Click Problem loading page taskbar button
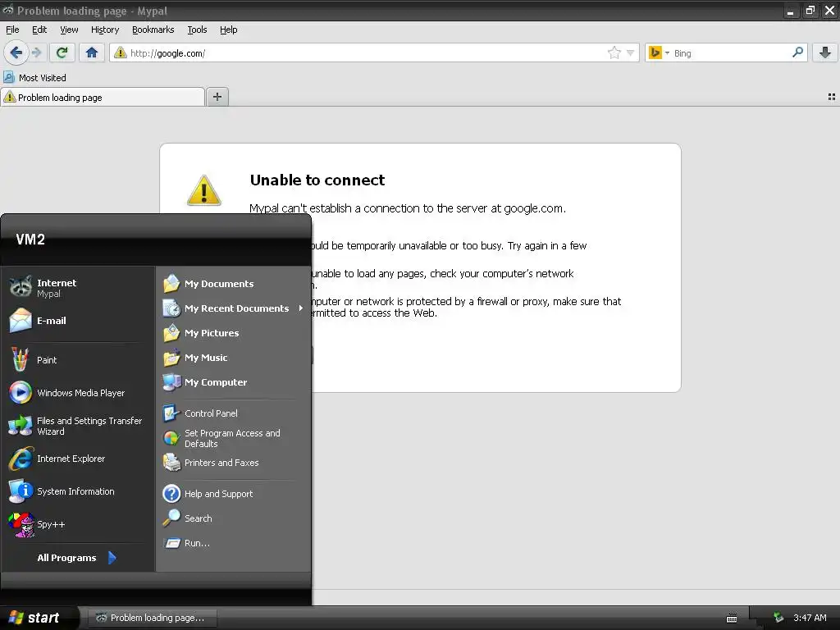 (153, 618)
